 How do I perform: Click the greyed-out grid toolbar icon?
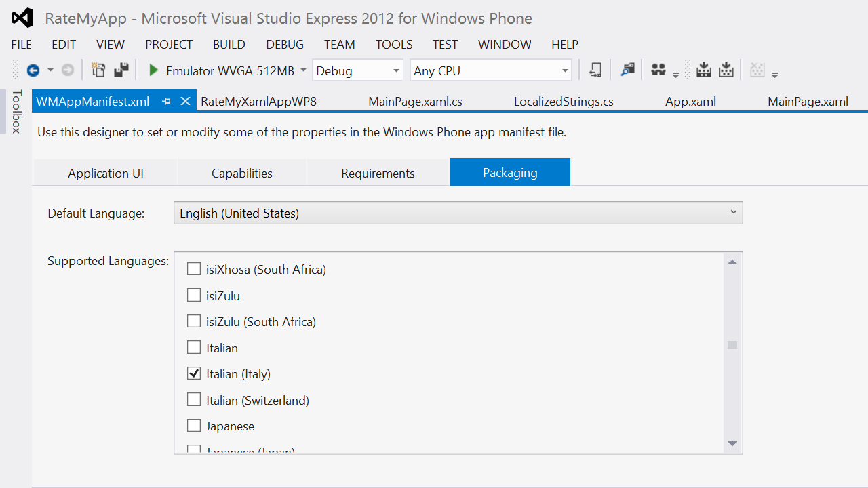757,70
